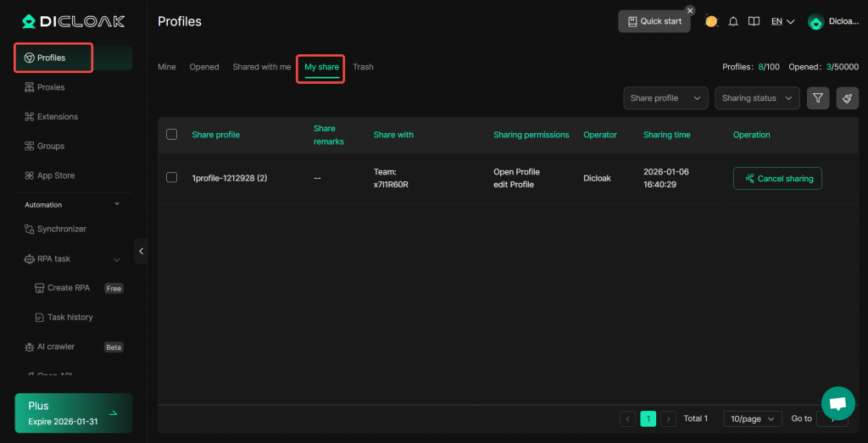Image resolution: width=868 pixels, height=443 pixels.
Task: Click the filter funnel icon
Action: pos(818,98)
